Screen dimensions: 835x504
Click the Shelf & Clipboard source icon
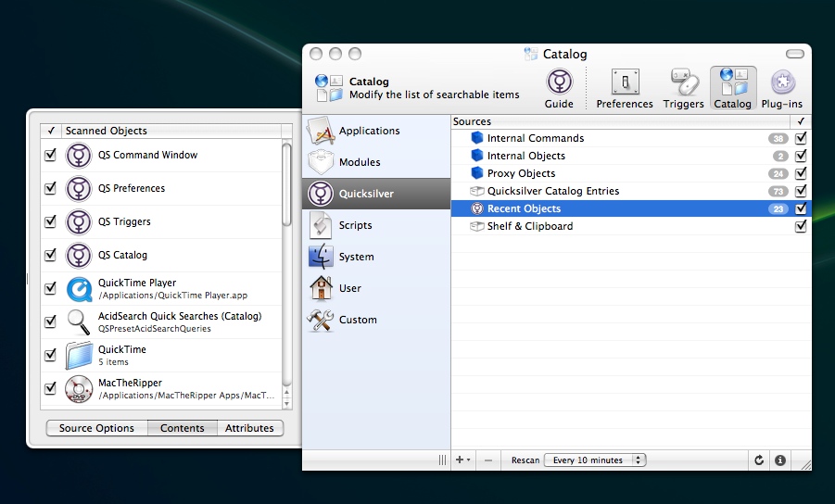click(477, 226)
